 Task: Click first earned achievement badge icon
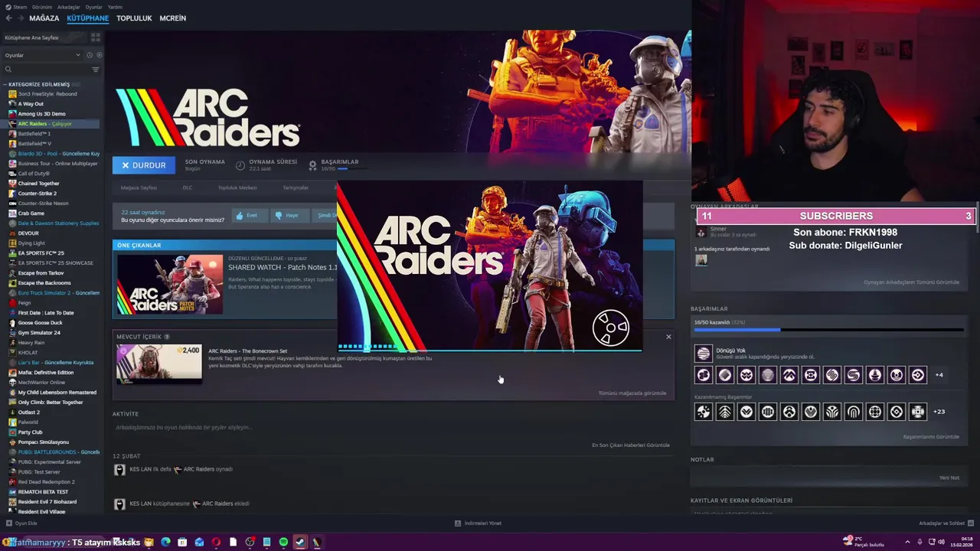(x=703, y=375)
